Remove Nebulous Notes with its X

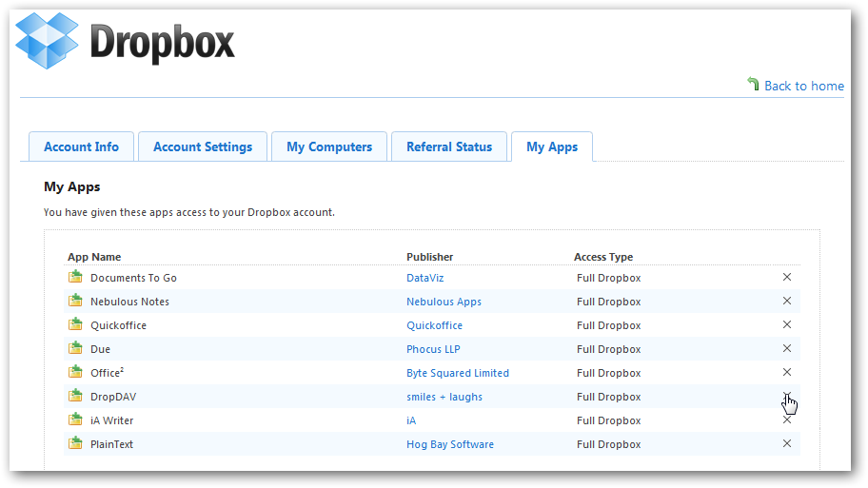pyautogui.click(x=786, y=301)
